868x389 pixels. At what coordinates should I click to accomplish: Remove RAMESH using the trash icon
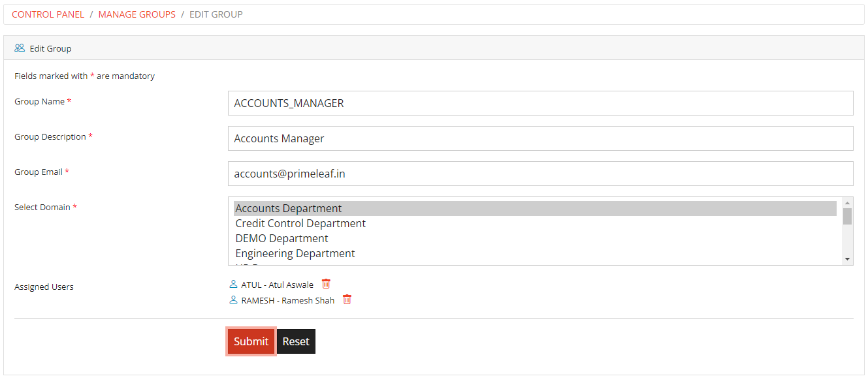347,300
